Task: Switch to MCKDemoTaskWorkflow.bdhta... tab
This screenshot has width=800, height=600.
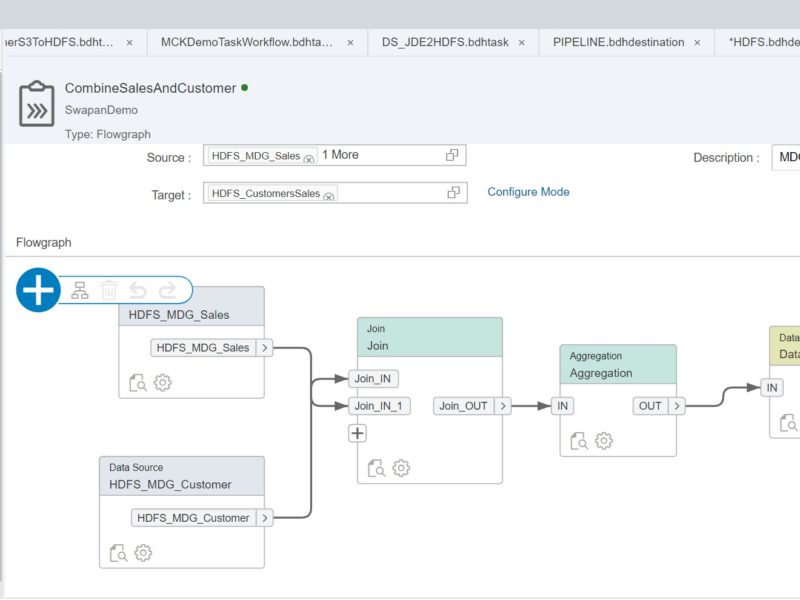Action: 247,42
